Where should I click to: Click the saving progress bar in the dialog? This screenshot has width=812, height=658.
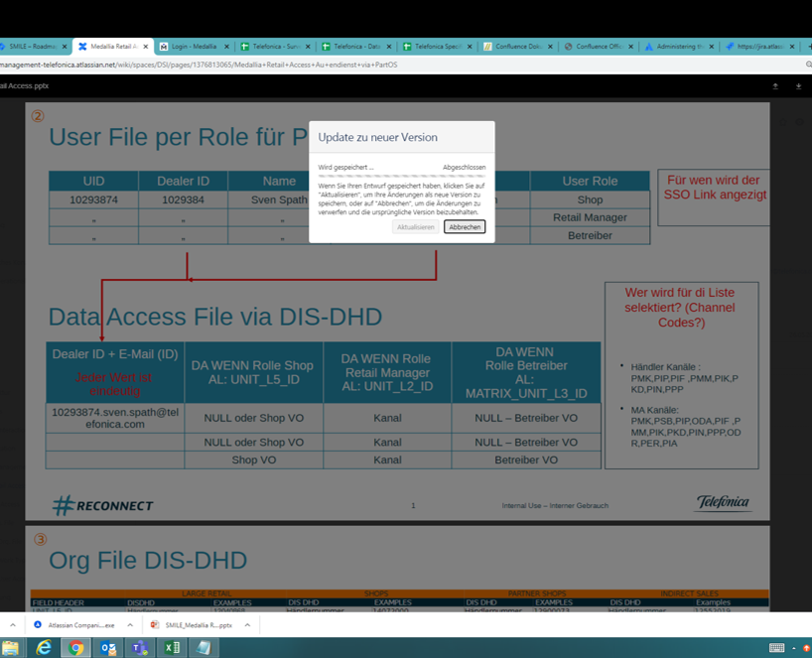[402, 176]
